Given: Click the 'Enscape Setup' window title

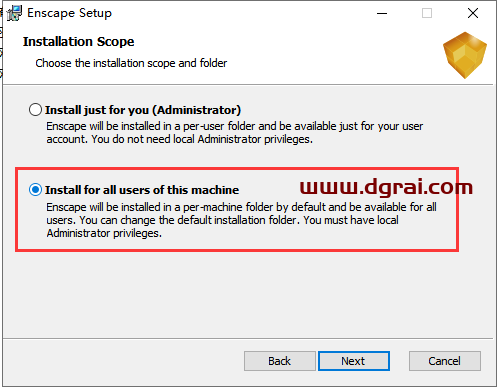Looking at the screenshot, I should (x=69, y=13).
